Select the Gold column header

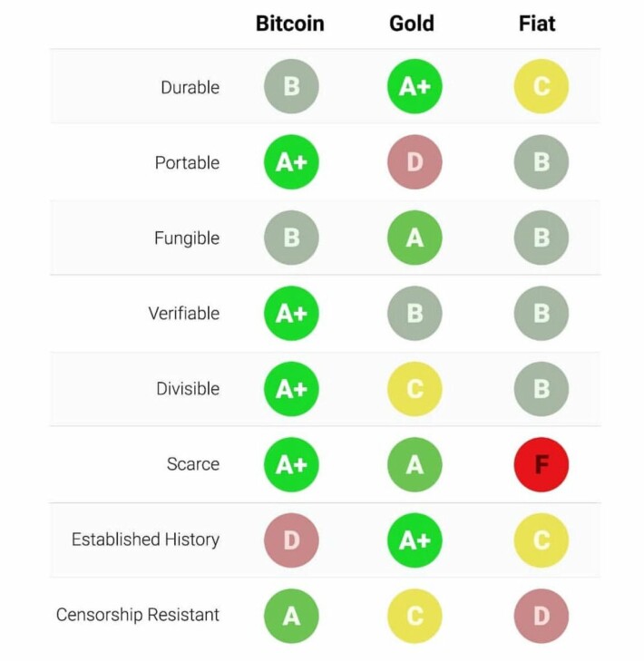pyautogui.click(x=412, y=24)
